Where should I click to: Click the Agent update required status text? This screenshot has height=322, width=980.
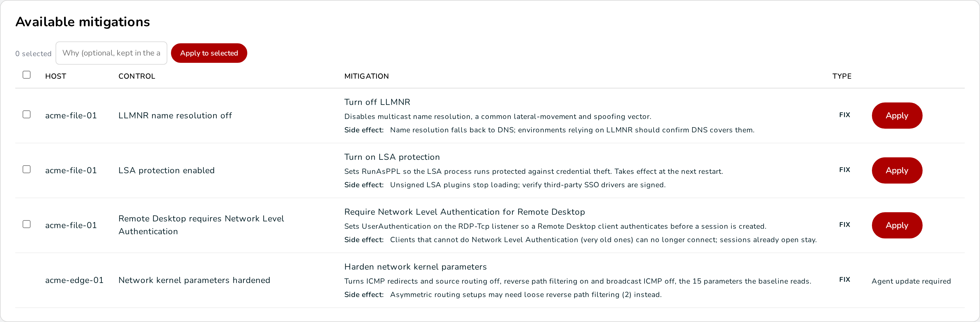pos(911,281)
